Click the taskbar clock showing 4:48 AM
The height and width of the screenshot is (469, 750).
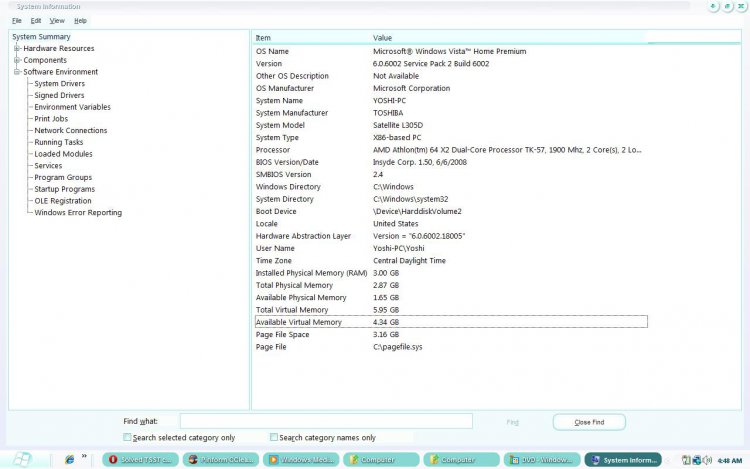coord(729,460)
